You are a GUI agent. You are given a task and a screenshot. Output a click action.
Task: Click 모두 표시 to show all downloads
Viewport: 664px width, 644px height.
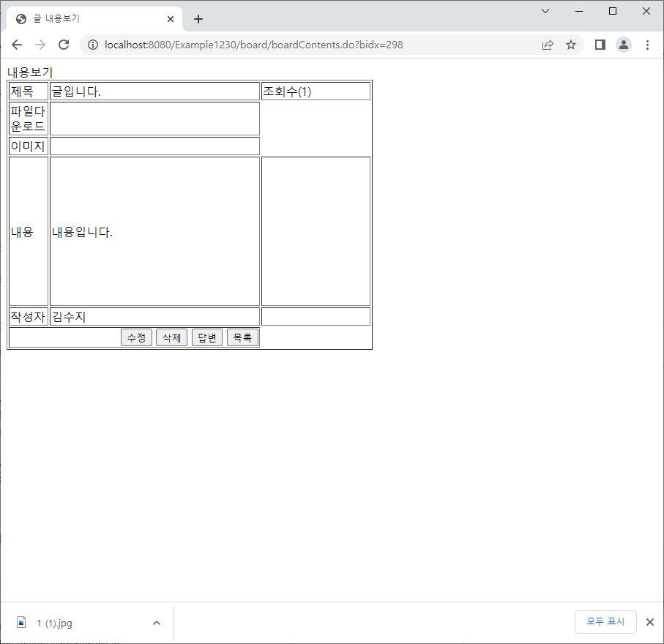click(x=605, y=621)
